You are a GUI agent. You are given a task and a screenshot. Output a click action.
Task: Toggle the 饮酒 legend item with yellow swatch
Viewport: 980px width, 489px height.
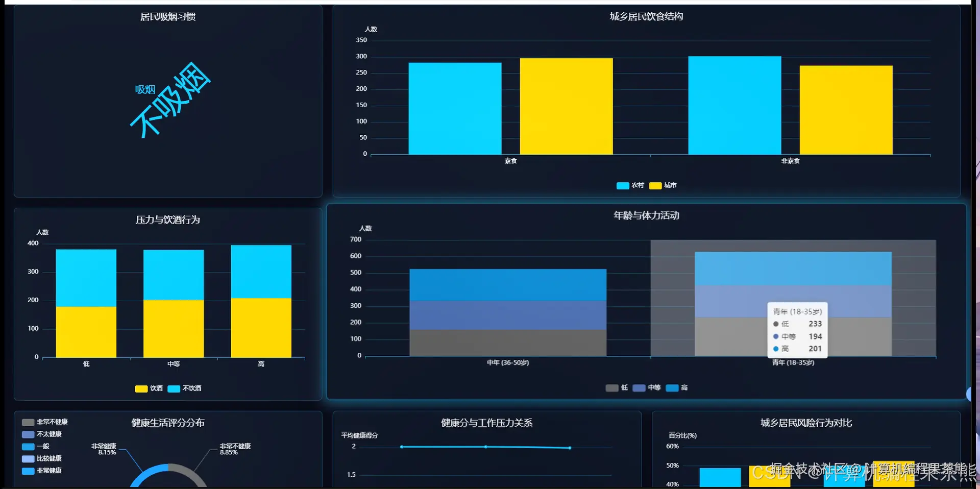[149, 388]
